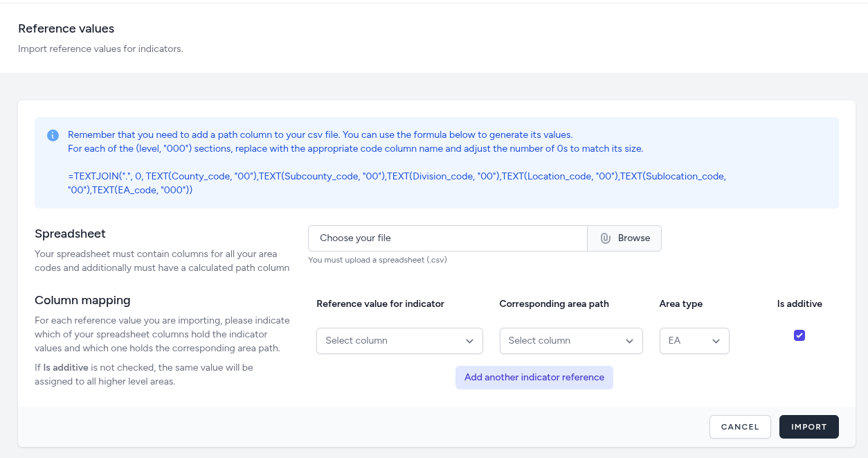Click the chevron in the Reference value selector
868x458 pixels.
coord(470,341)
